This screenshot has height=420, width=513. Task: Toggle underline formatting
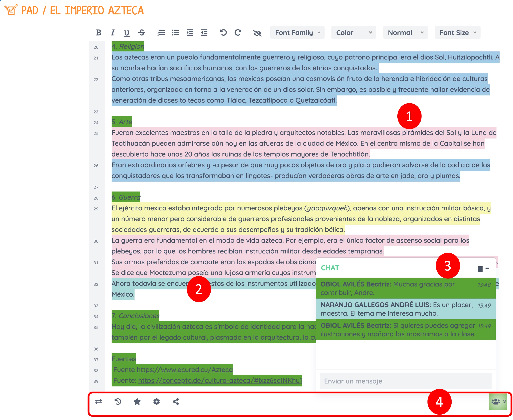click(x=127, y=33)
